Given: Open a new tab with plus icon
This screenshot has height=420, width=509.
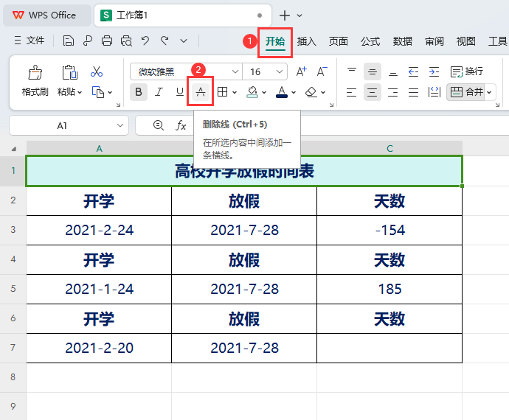Looking at the screenshot, I should (x=284, y=15).
